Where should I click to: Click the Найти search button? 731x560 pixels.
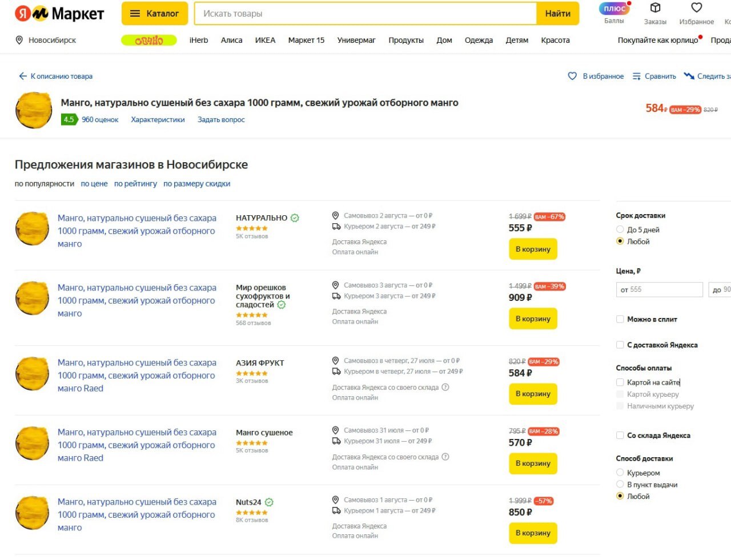557,14
